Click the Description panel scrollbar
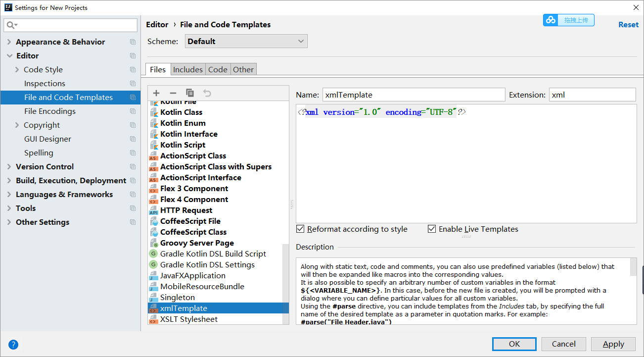 click(x=633, y=266)
